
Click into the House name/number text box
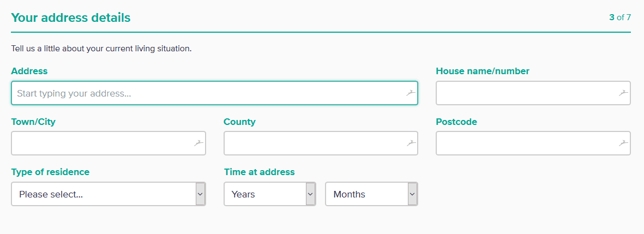[x=526, y=93]
